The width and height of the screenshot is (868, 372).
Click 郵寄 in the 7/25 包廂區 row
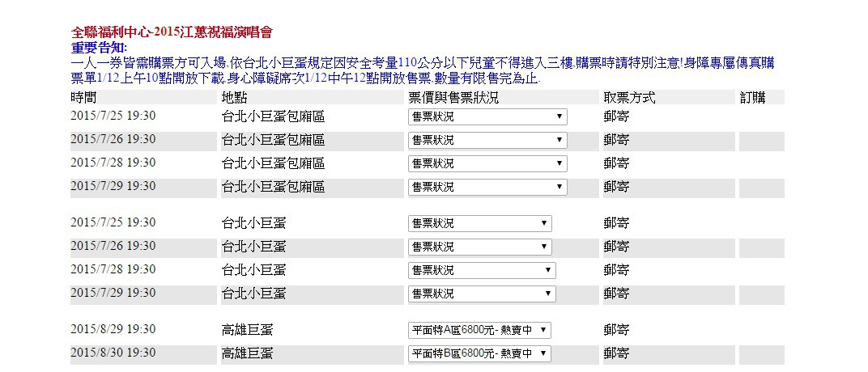[616, 116]
